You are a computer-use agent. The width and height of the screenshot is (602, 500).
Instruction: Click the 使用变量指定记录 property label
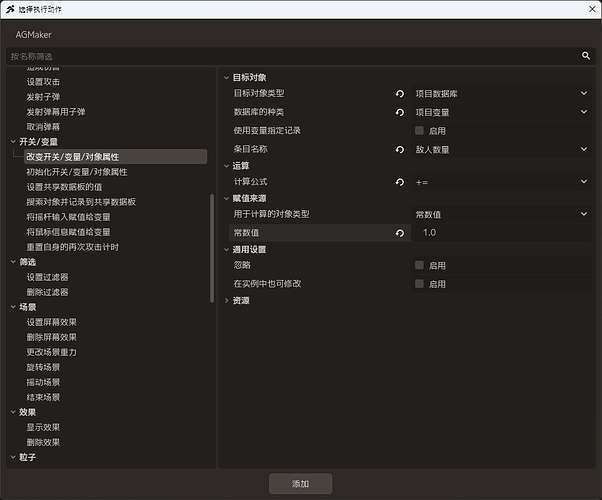point(267,131)
